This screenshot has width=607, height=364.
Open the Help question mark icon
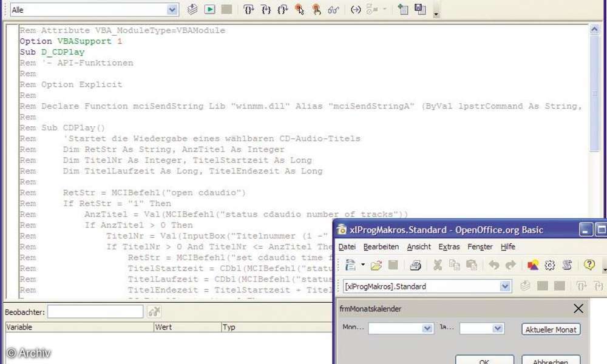(x=589, y=265)
